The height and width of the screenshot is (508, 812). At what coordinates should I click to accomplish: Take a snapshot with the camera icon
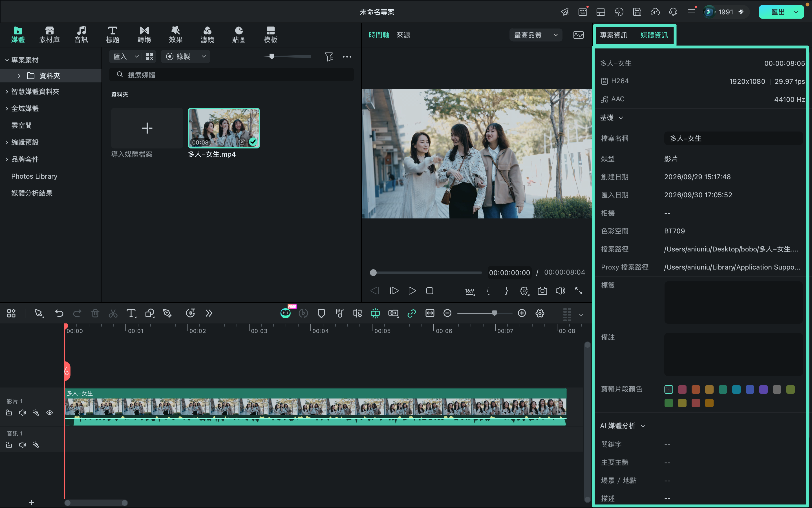[542, 291]
